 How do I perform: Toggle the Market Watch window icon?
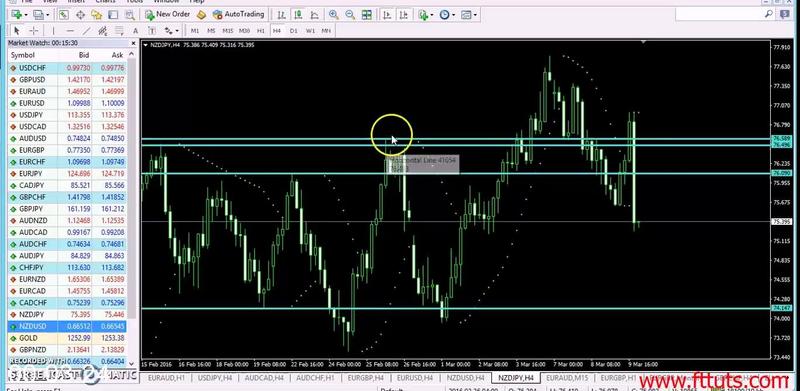64,14
